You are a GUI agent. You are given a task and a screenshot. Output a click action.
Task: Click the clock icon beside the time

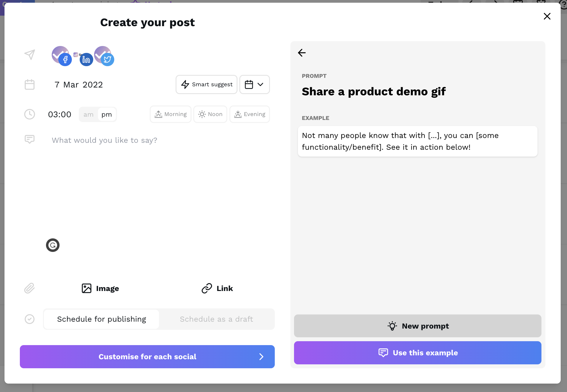point(29,114)
